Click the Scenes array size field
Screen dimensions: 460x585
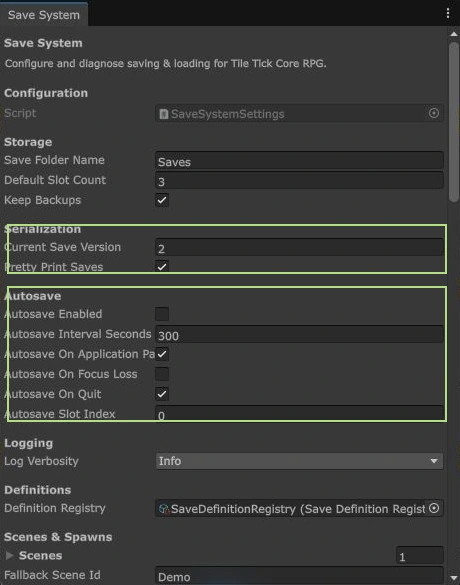pyautogui.click(x=420, y=556)
